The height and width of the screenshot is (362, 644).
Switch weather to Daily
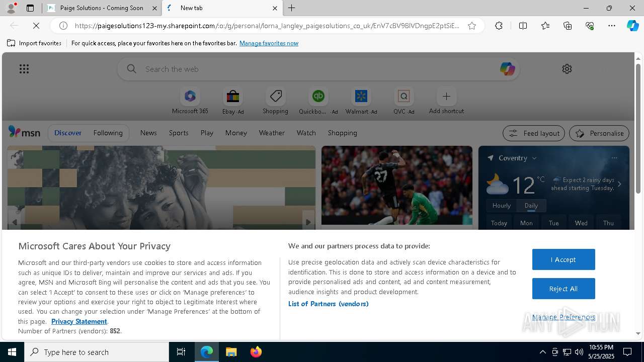[531, 206]
